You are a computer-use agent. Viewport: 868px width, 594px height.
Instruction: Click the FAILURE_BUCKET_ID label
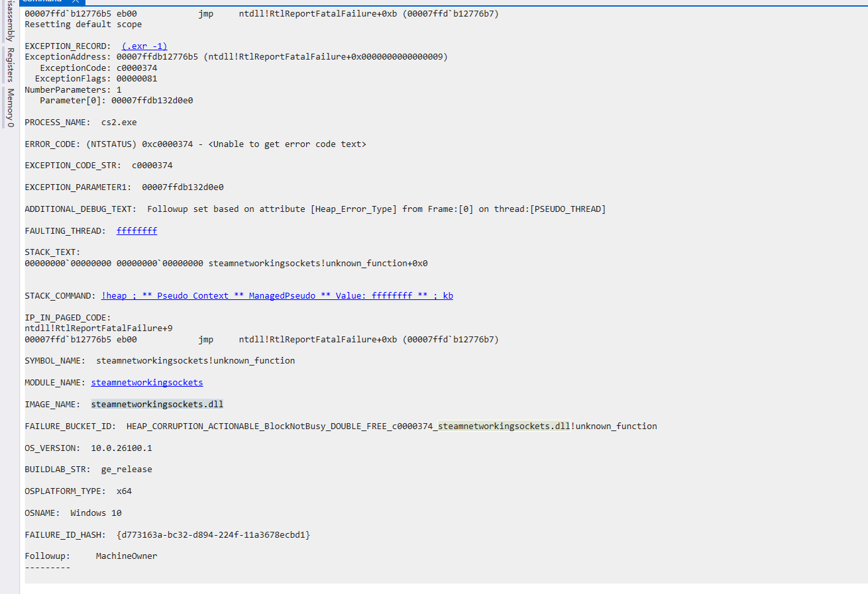coord(70,426)
